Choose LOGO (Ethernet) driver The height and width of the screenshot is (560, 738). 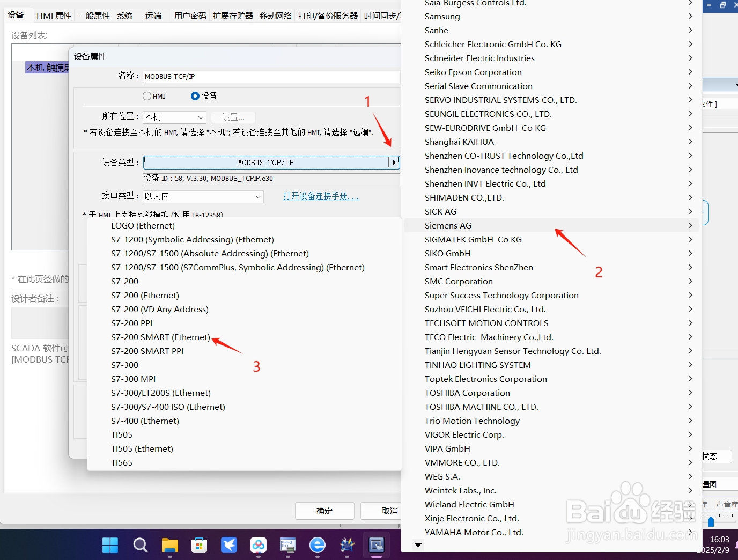(143, 226)
